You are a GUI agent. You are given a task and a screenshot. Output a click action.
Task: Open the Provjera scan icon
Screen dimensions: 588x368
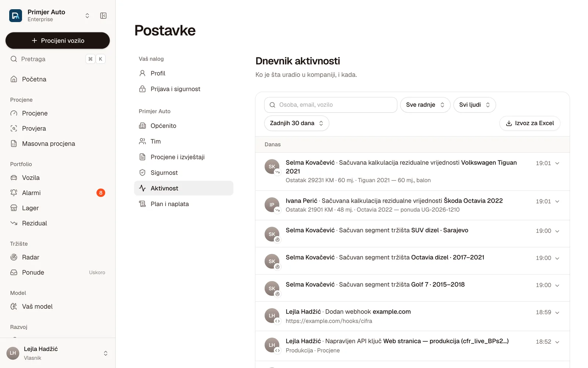(x=14, y=128)
